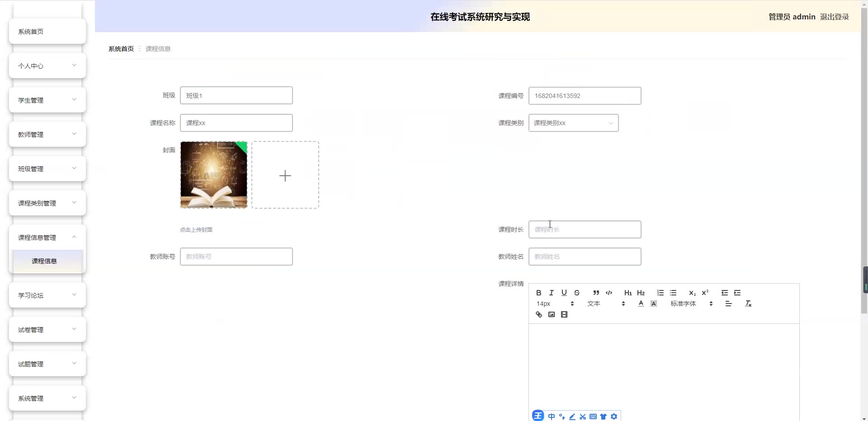The image size is (868, 421).
Task: Clear text formatting with the Tx icon
Action: click(748, 304)
